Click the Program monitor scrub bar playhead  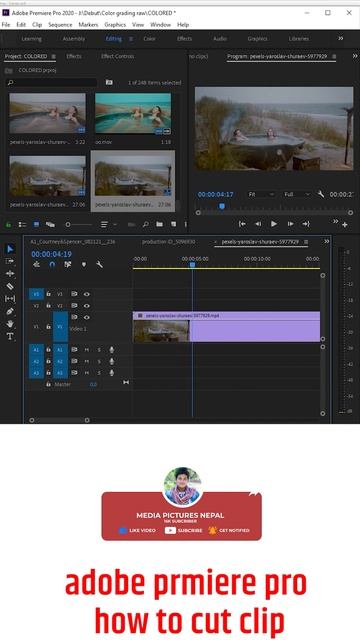click(222, 207)
